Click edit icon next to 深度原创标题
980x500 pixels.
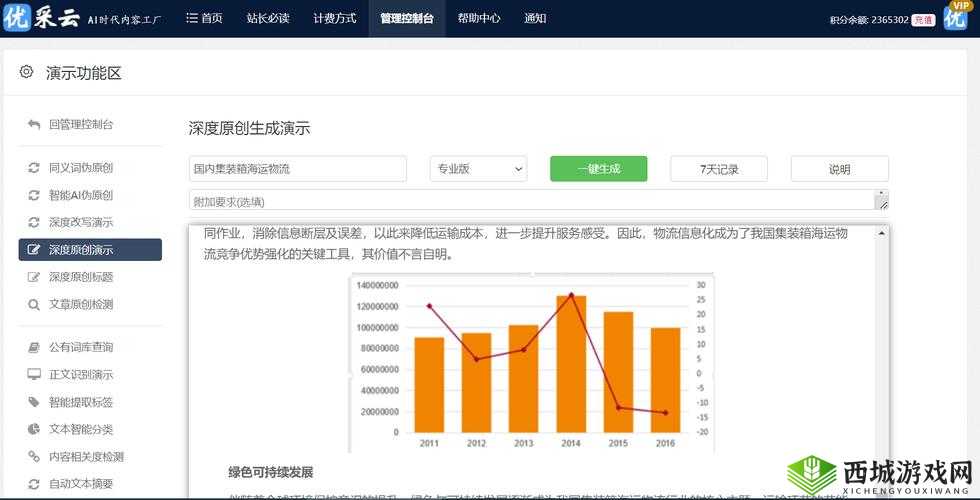coord(34,277)
